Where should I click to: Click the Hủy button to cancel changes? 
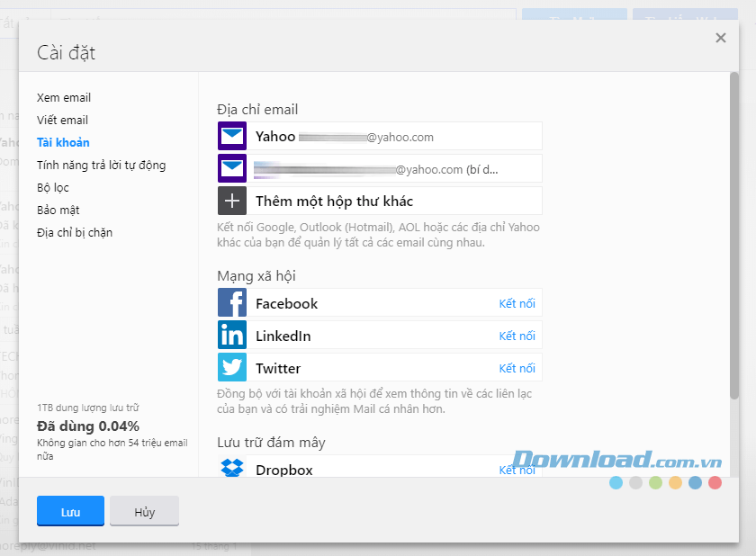tap(144, 511)
